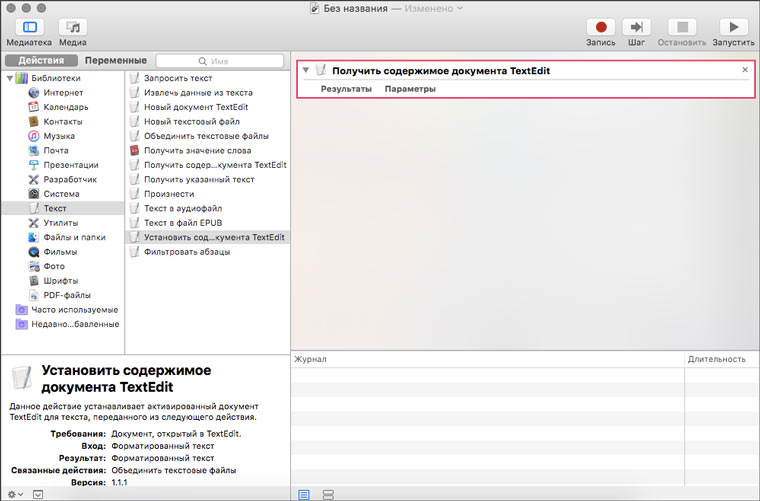Show the variables split view button
This screenshot has height=501, width=760.
click(x=328, y=495)
